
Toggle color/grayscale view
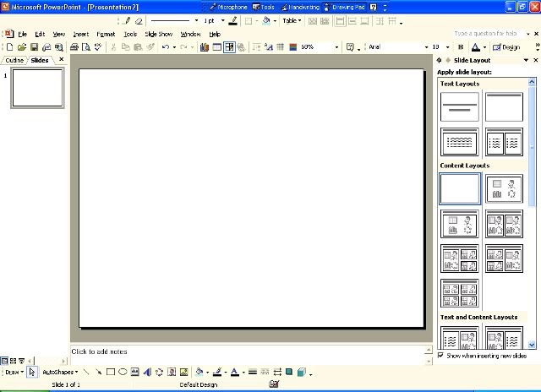click(x=293, y=47)
